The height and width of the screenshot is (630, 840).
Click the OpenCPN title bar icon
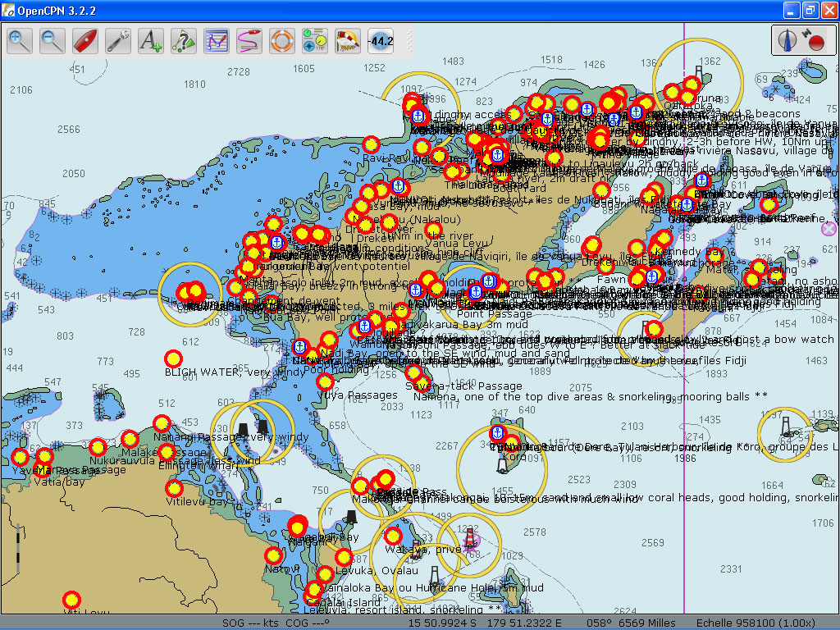(8, 10)
